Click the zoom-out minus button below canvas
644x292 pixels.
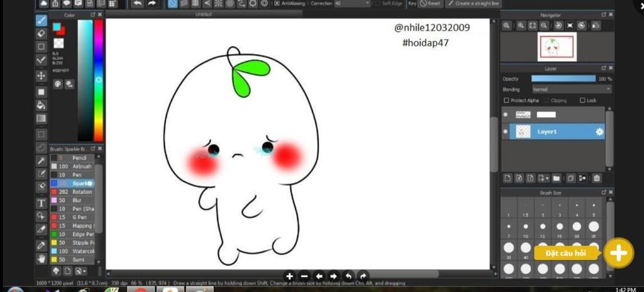coord(304,276)
